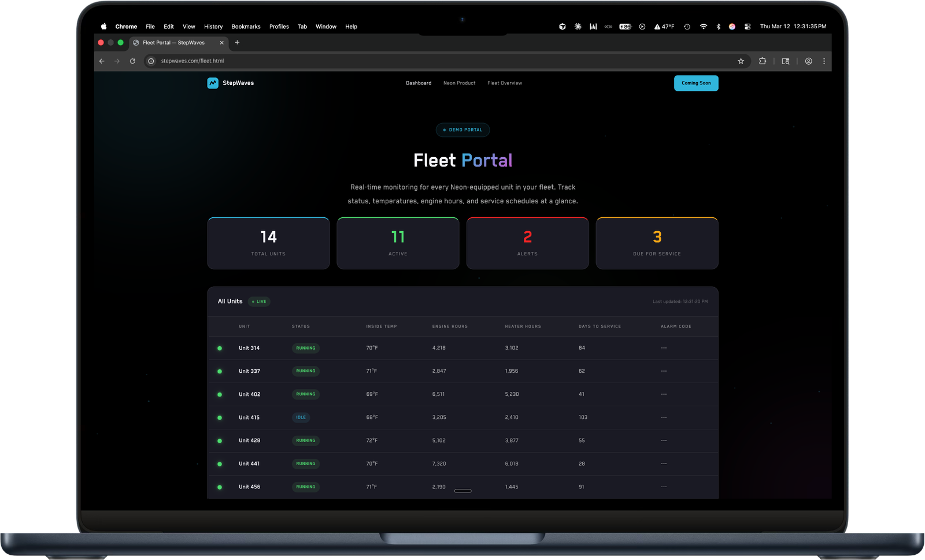Image resolution: width=925 pixels, height=560 pixels.
Task: Click the RUNNING status pill for Unit 428
Action: [x=305, y=440]
